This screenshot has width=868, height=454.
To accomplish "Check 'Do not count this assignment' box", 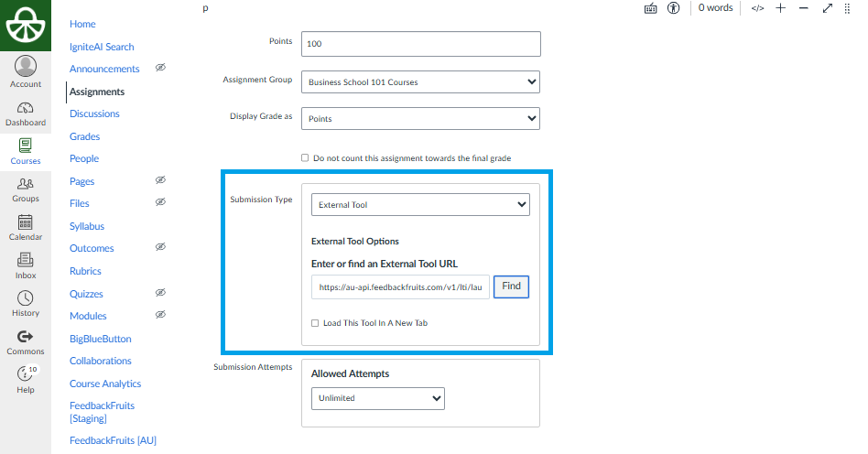I will [305, 157].
